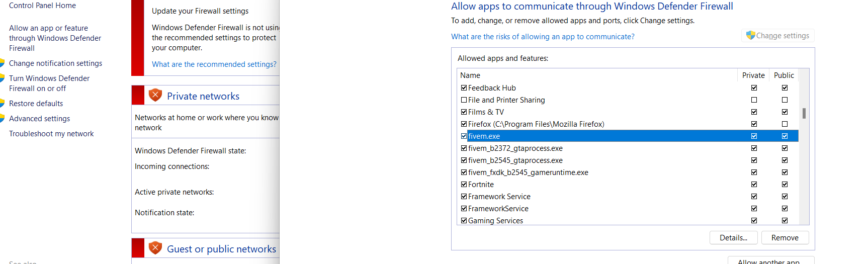Open 'What are the recommended settings?' link
The image size is (868, 264).
(x=214, y=64)
